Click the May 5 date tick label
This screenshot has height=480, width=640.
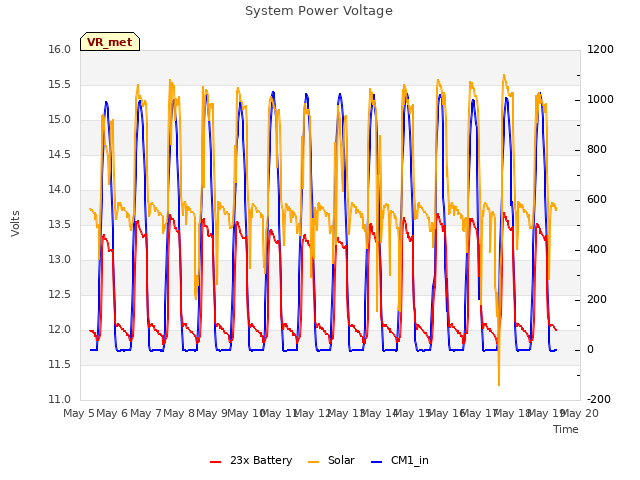click(x=79, y=414)
